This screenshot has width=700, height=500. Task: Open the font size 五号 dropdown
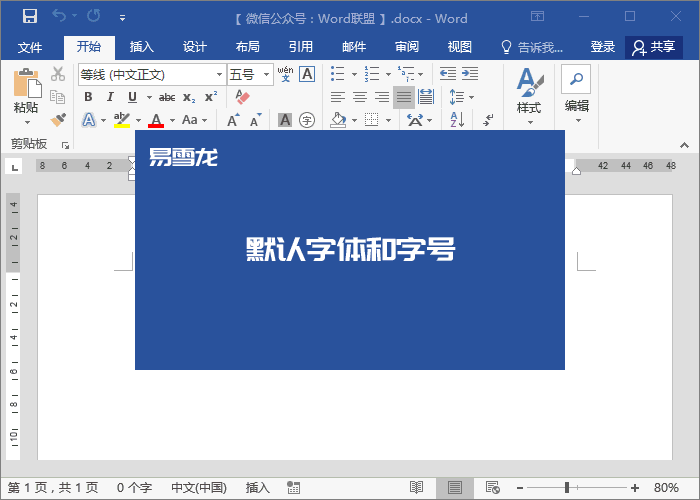[x=266, y=75]
